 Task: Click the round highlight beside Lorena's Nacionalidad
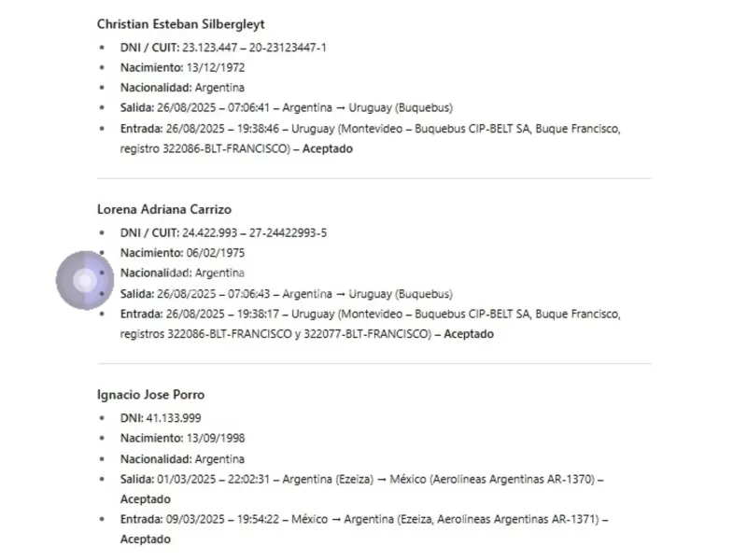point(85,279)
